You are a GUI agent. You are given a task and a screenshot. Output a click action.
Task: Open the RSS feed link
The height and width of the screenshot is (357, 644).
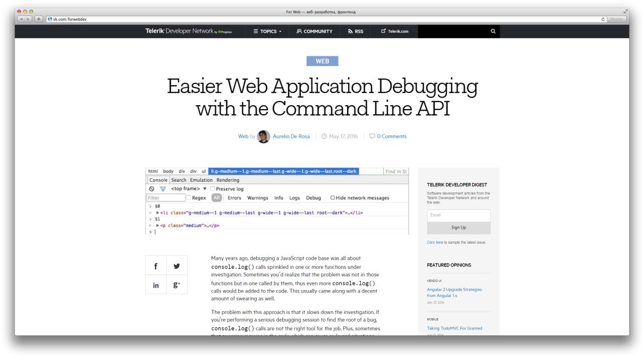[355, 31]
